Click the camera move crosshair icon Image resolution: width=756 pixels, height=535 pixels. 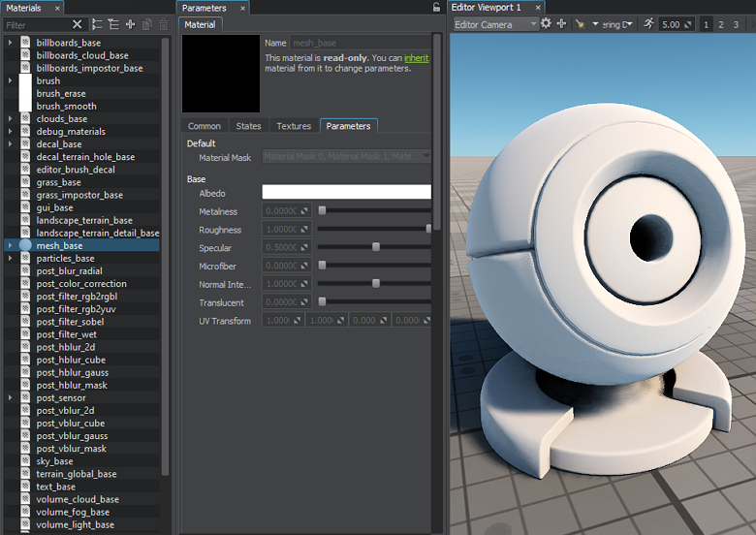coord(561,24)
